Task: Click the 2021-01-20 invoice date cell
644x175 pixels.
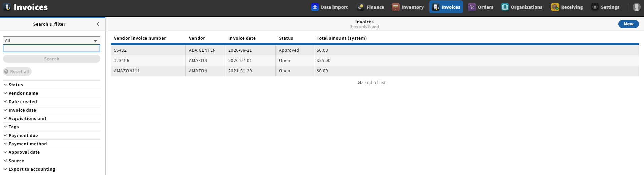Action: point(250,71)
